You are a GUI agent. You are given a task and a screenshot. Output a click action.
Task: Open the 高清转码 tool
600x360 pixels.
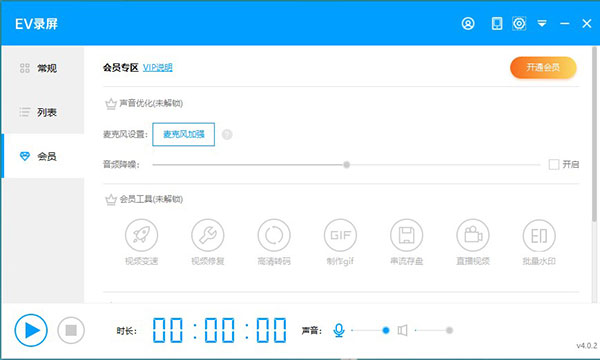click(274, 242)
